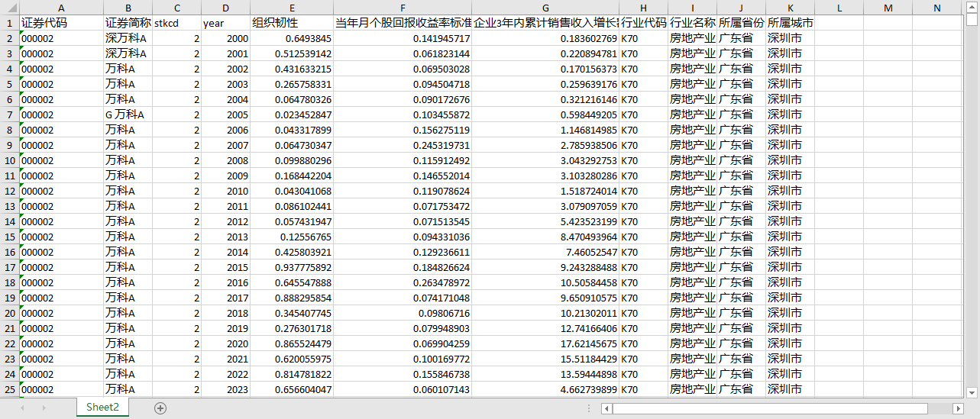Viewport: 980px width, 419px height.
Task: Click K70 in the year 2019 row
Action: [x=643, y=328]
